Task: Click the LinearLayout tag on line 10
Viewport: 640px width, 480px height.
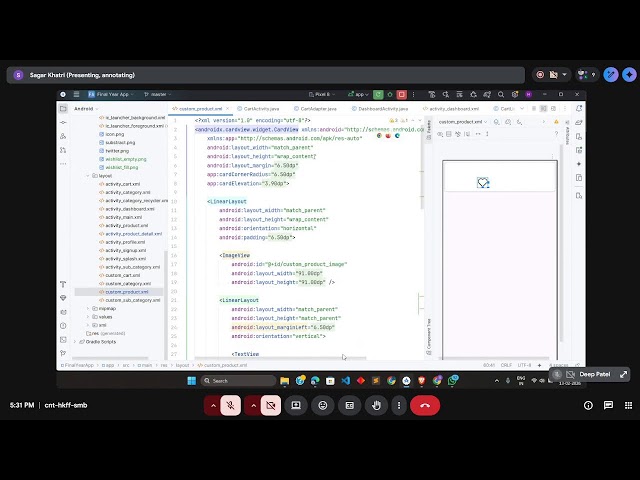Action: point(227,201)
